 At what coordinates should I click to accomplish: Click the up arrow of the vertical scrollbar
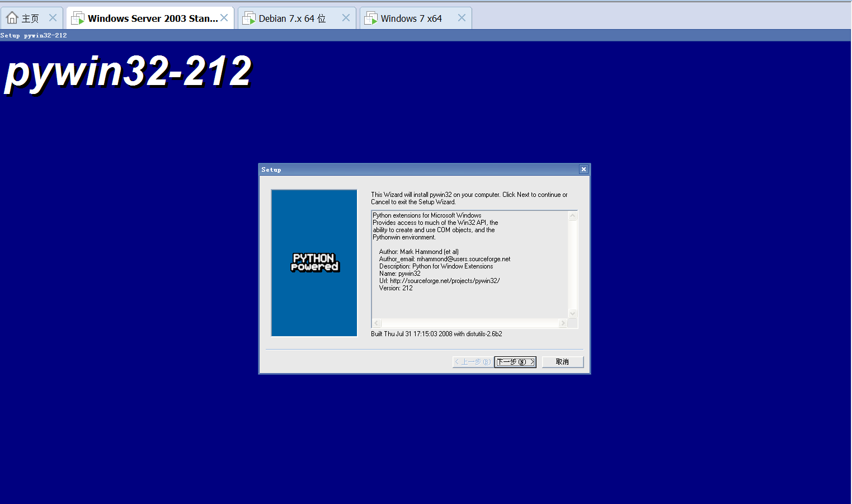coord(572,216)
